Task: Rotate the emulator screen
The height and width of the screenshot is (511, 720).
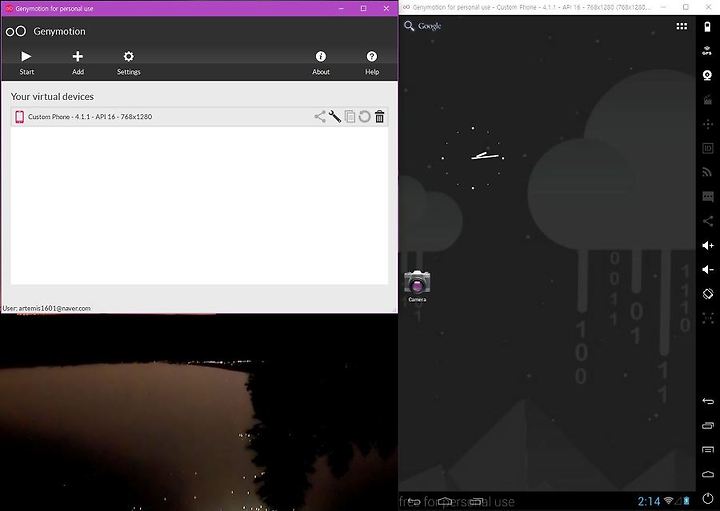Action: (708, 294)
